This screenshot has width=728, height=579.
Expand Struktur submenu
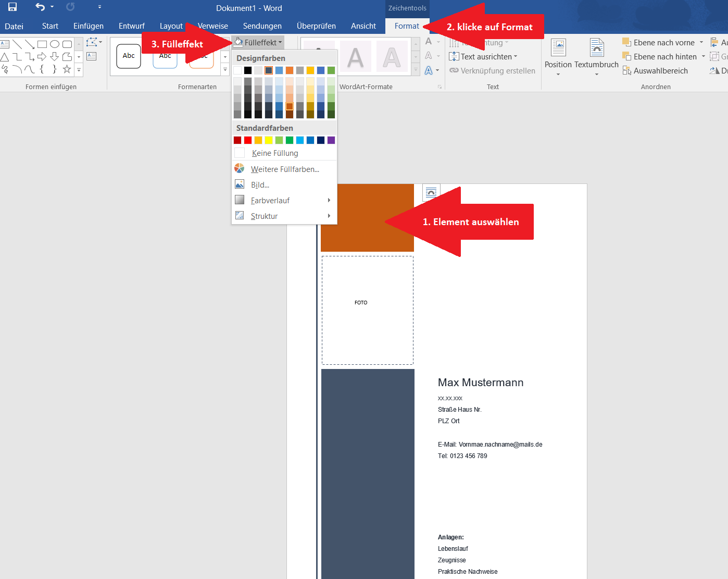(x=284, y=216)
